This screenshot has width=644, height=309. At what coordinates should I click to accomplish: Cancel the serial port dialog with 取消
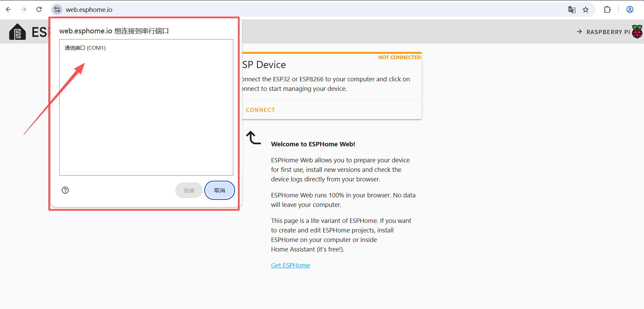click(220, 190)
